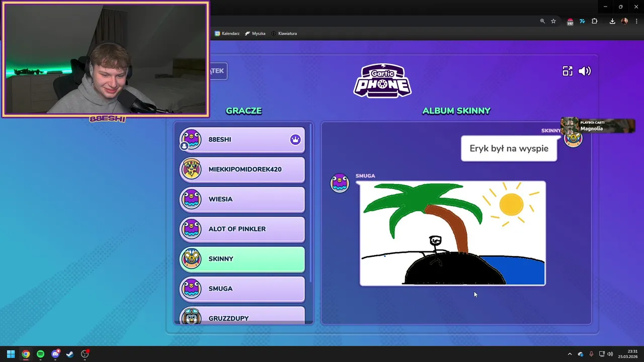Open WIESIA's album from players list

point(243,199)
